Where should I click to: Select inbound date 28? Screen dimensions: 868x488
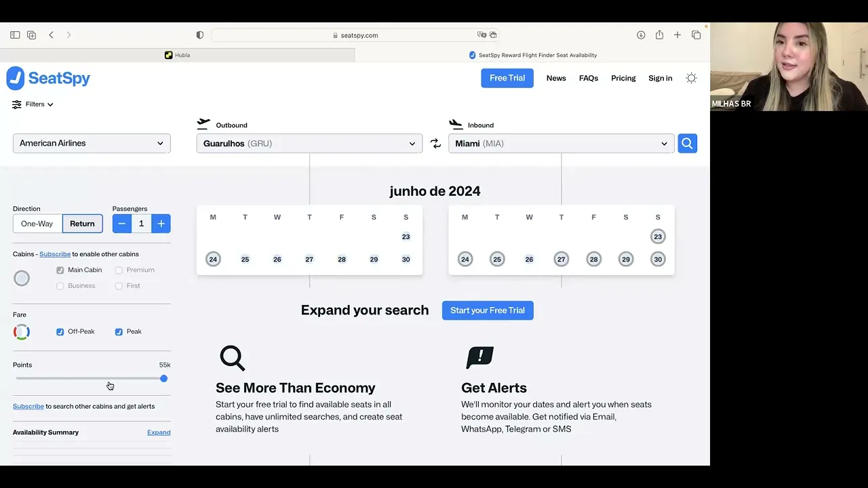coord(593,260)
